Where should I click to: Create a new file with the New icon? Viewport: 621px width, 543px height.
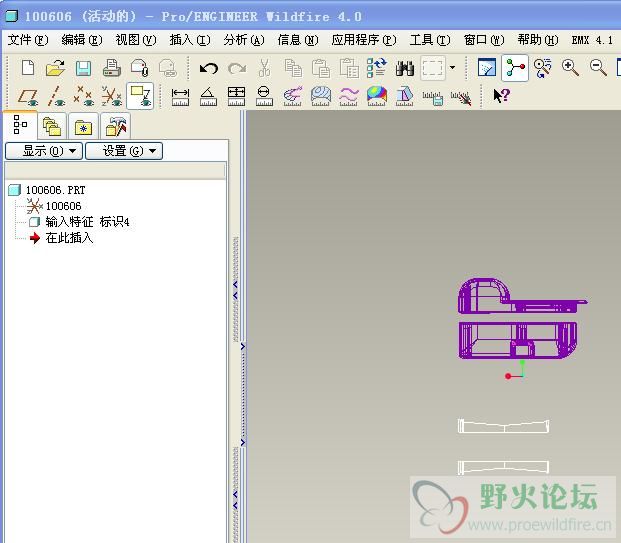click(x=28, y=68)
